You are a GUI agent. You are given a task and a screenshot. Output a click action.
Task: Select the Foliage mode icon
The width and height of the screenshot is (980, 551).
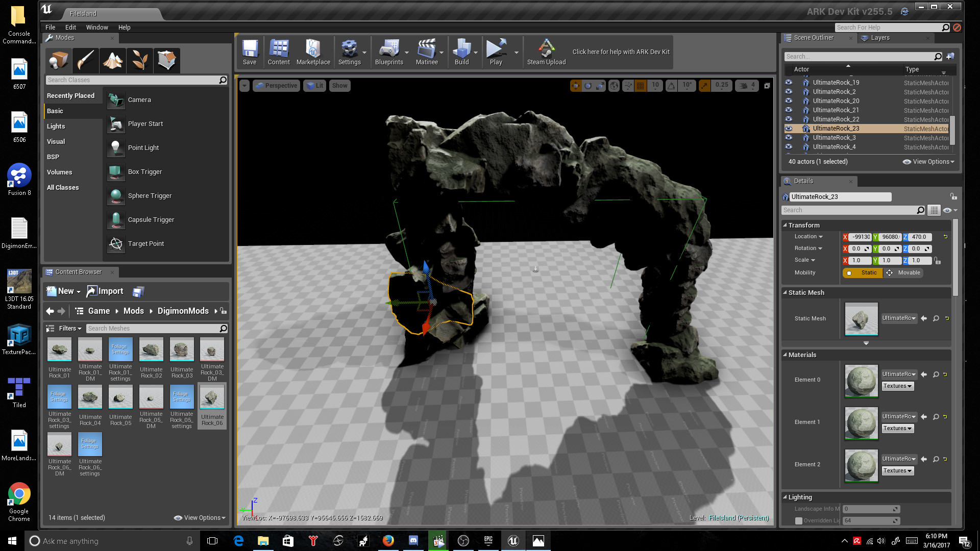pyautogui.click(x=139, y=60)
